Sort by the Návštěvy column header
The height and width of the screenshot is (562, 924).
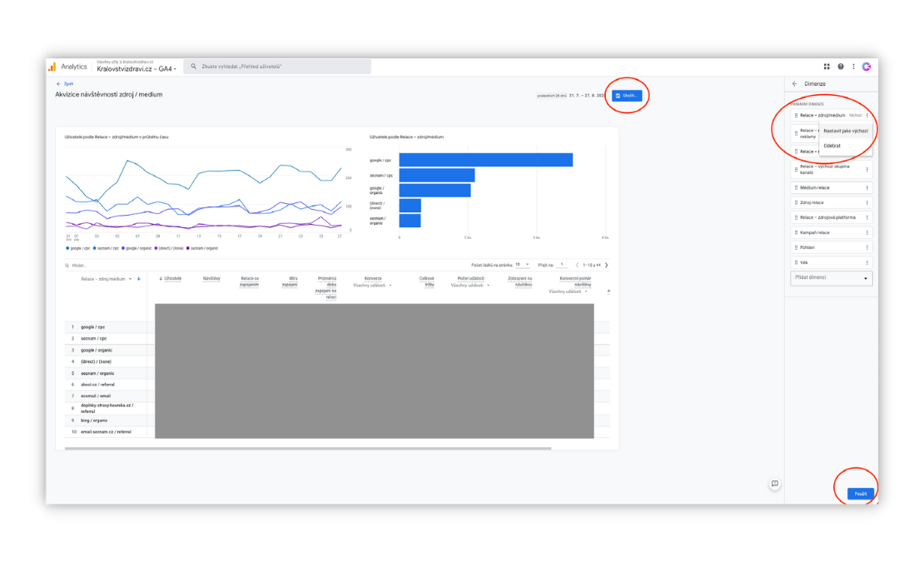211,279
